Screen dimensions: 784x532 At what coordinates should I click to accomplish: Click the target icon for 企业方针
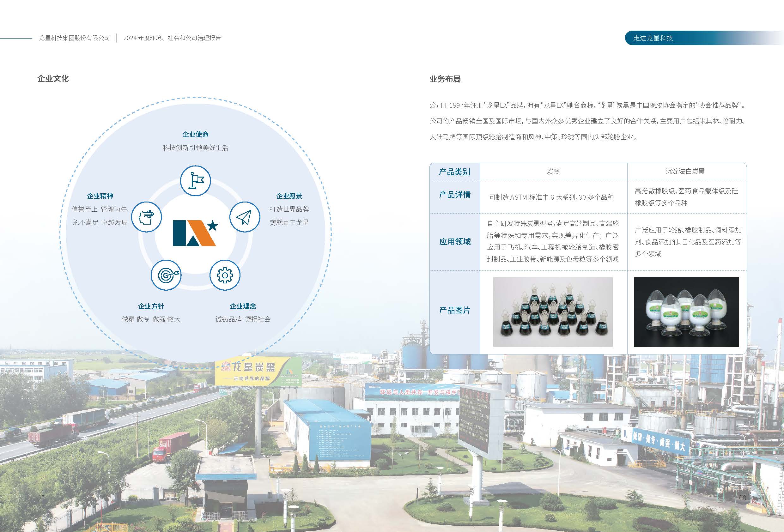coord(166,275)
